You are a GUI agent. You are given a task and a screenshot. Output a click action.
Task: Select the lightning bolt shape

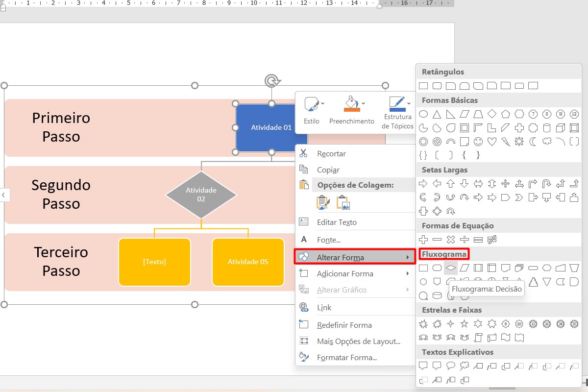[506, 142]
